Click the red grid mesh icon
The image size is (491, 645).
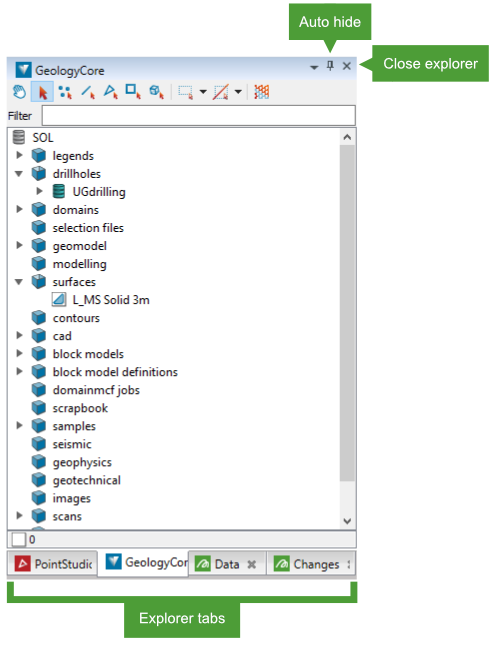click(x=262, y=91)
